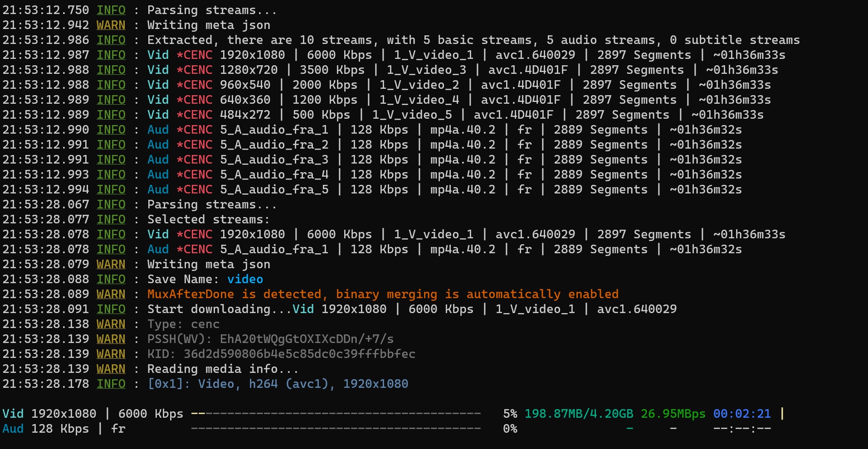Click the audio download progress bar
The image size is (868, 449).
tap(336, 429)
